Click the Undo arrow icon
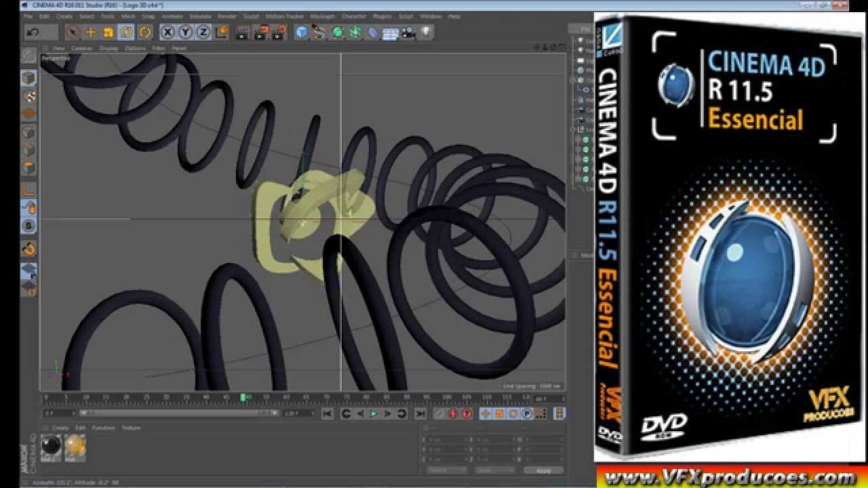This screenshot has height=488, width=868. tap(32, 32)
